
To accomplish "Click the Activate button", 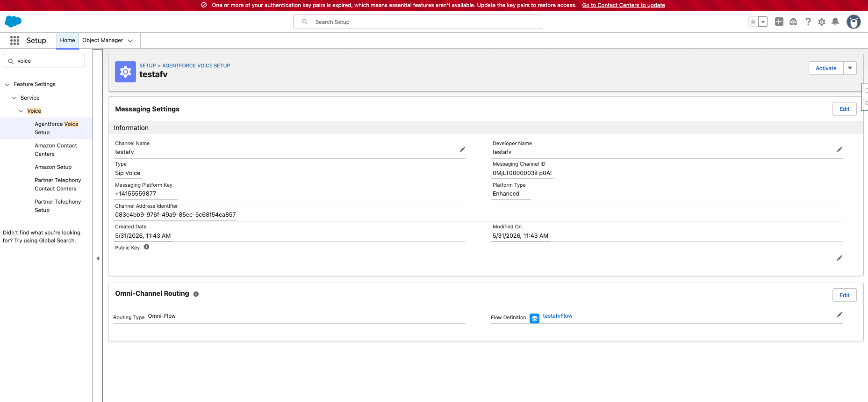I will coord(826,68).
